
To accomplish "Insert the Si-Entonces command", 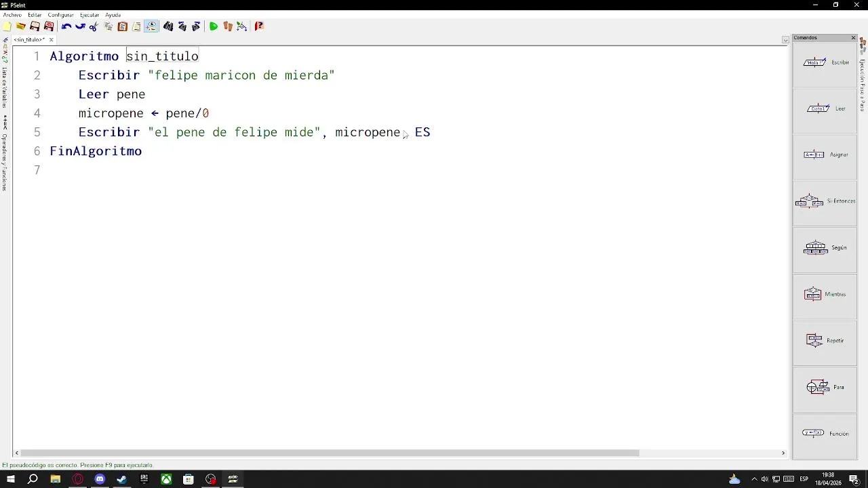I will tap(825, 202).
